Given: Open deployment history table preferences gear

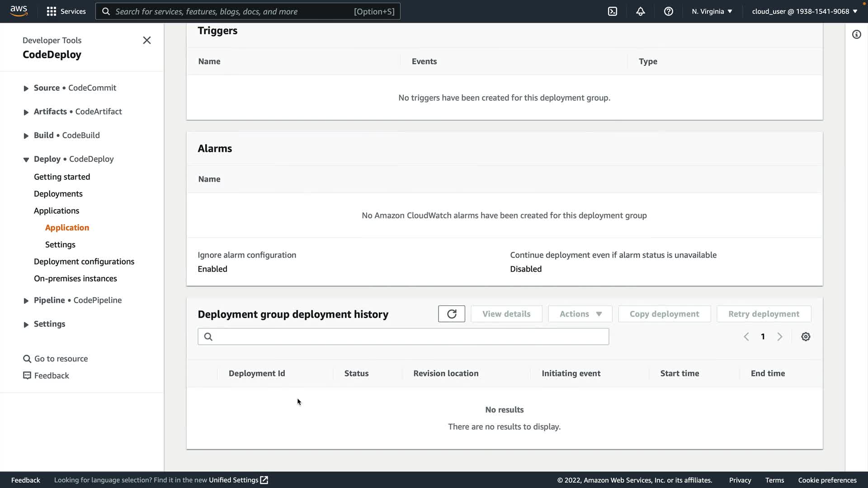Looking at the screenshot, I should [806, 337].
